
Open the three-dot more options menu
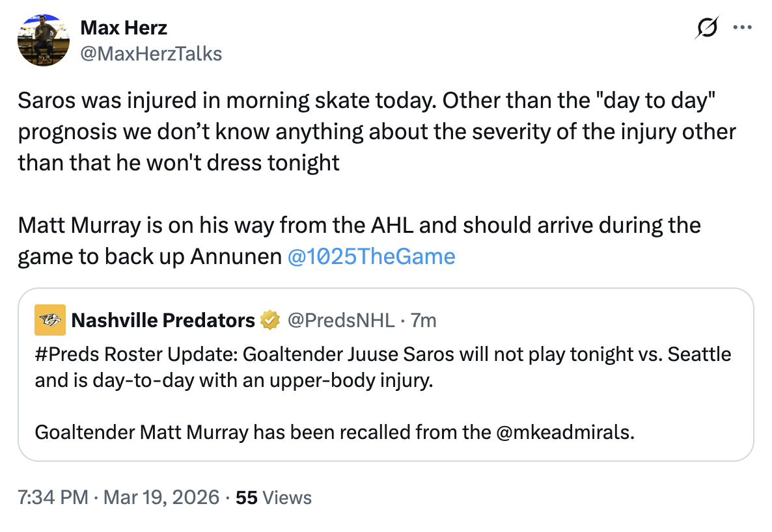tap(742, 28)
